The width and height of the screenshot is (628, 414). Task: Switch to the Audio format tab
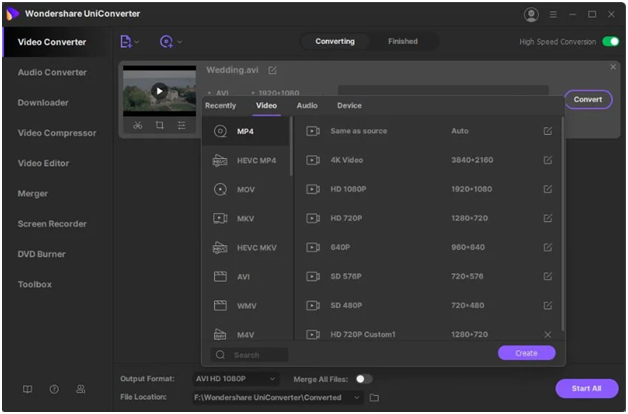tap(307, 105)
